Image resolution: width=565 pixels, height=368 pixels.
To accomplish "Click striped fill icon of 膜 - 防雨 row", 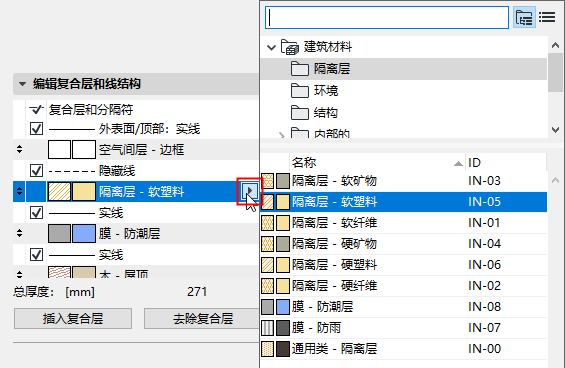I will pos(267,328).
